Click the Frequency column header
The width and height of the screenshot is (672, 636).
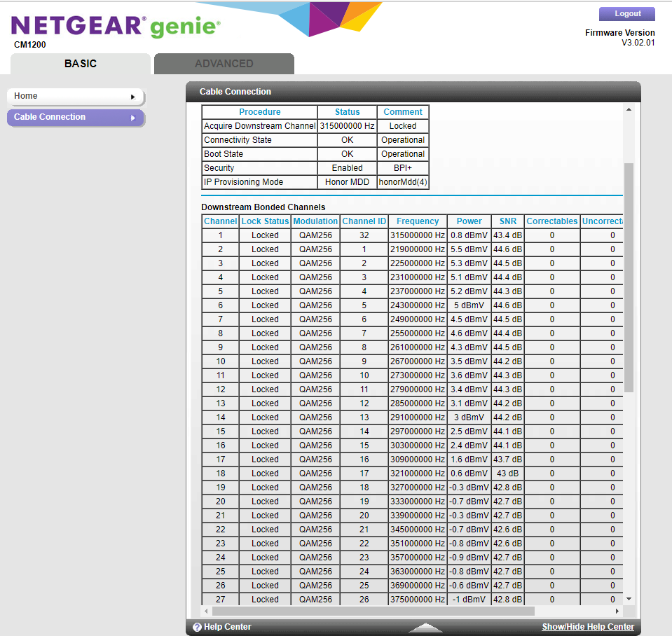pyautogui.click(x=418, y=221)
